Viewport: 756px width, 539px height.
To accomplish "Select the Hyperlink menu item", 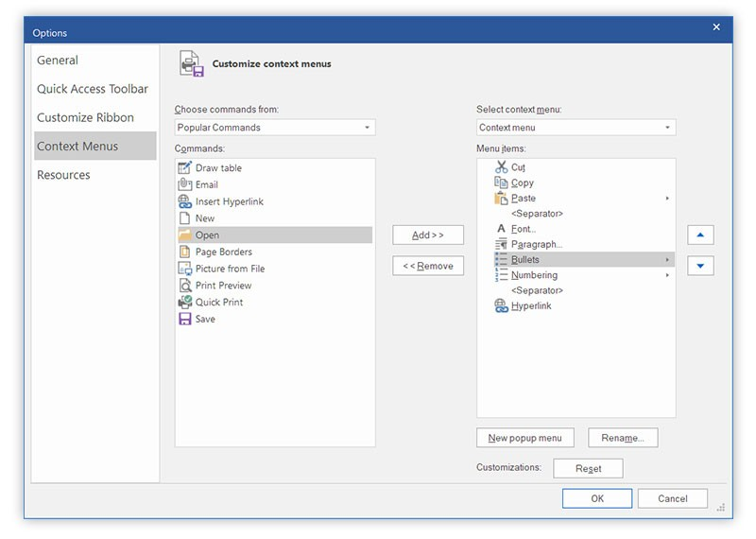I will (531, 306).
